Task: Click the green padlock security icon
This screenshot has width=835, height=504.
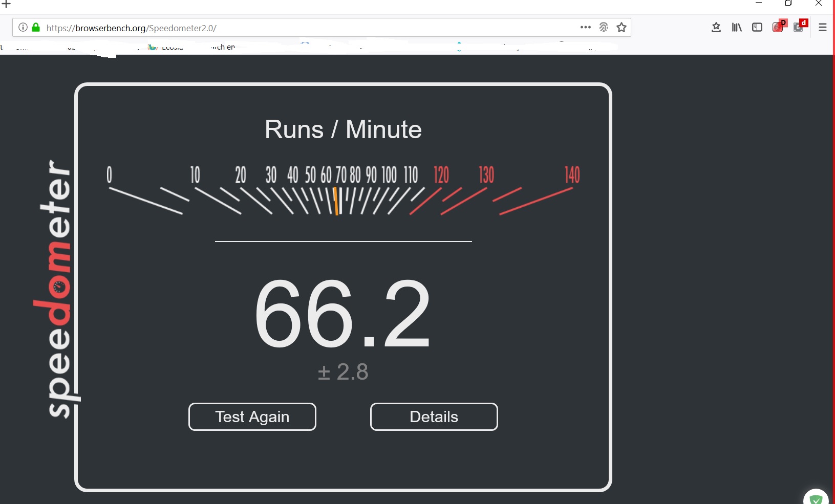Action: [x=36, y=27]
